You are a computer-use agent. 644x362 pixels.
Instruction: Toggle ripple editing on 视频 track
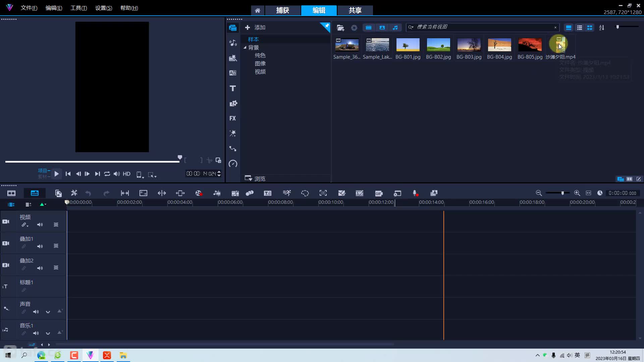[x=25, y=225]
